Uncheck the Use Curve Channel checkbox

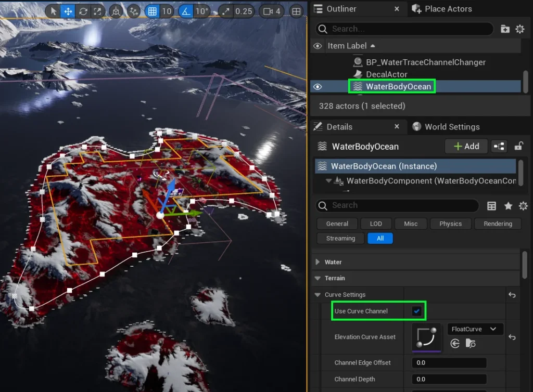pos(416,311)
